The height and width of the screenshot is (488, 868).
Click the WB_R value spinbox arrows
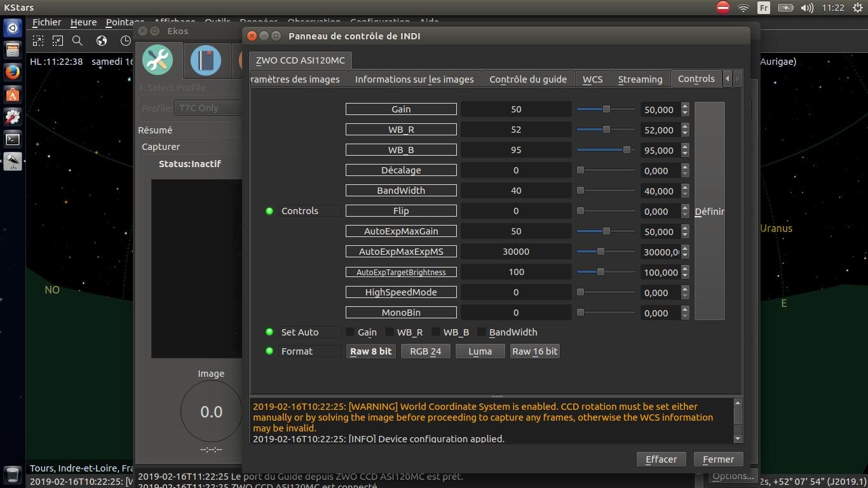[685, 130]
